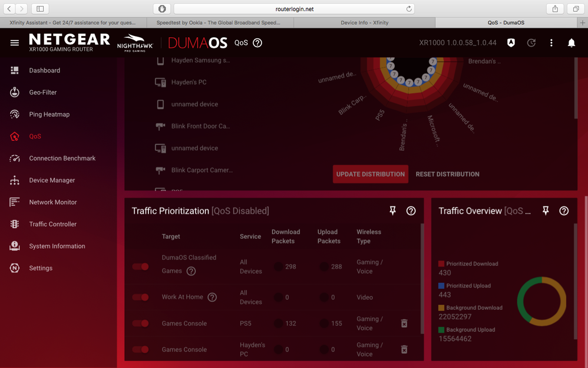Image resolution: width=588 pixels, height=368 pixels.
Task: Click the Device Manager sidebar icon
Action: [x=15, y=180]
